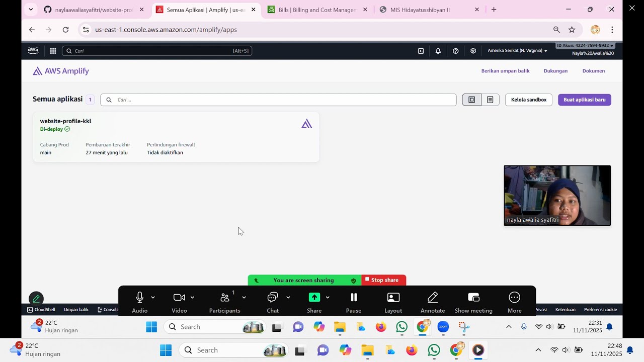Open the Dokumen link
Screen dimensions: 644x362
(x=594, y=71)
